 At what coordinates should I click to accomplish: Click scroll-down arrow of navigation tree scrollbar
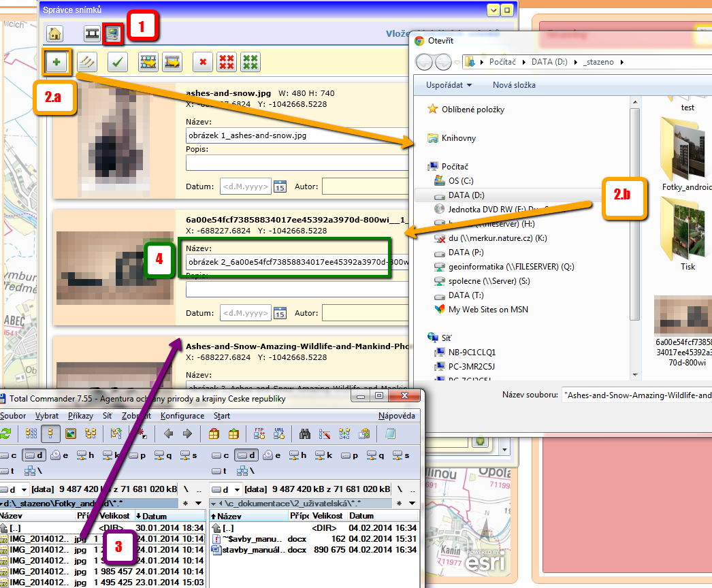tap(635, 375)
